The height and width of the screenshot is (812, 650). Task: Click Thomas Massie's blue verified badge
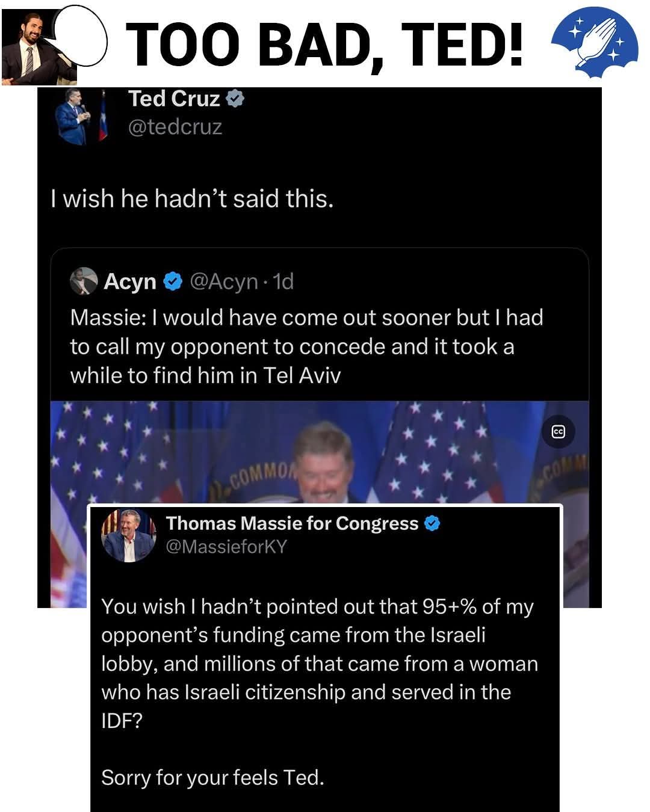(x=432, y=523)
